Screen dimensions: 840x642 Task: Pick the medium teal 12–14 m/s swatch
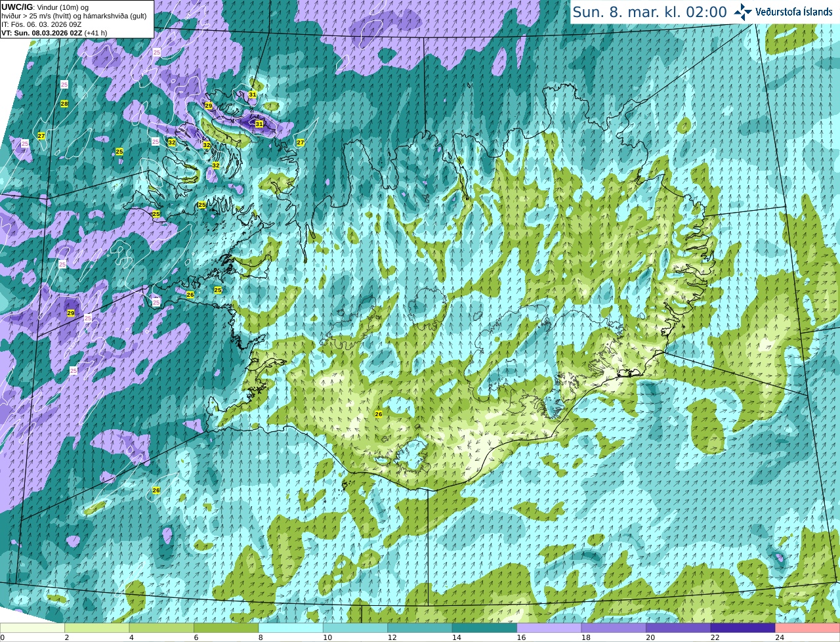point(420,628)
